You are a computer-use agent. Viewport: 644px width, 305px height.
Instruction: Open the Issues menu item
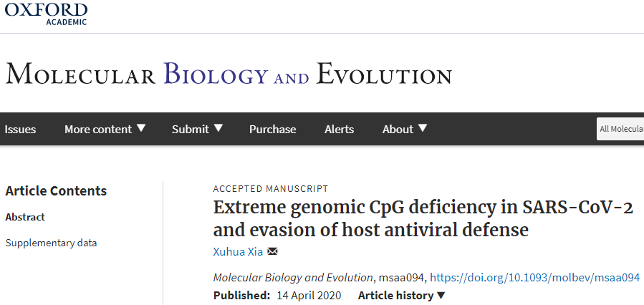click(x=20, y=130)
